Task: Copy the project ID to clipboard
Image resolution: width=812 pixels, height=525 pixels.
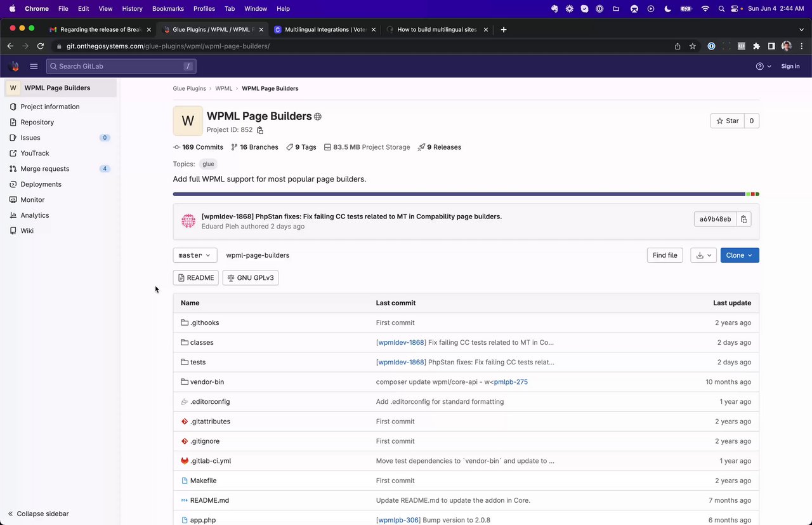Action: [x=260, y=130]
